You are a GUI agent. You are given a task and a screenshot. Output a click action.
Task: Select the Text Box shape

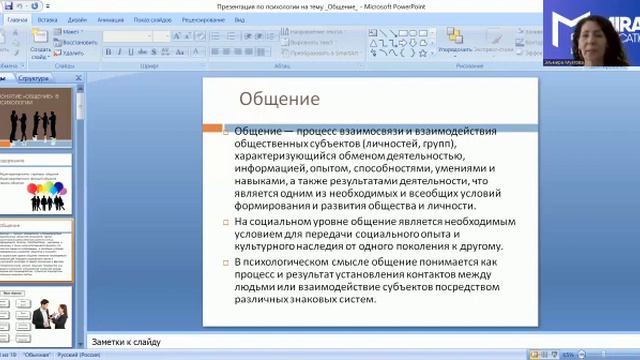[x=373, y=33]
